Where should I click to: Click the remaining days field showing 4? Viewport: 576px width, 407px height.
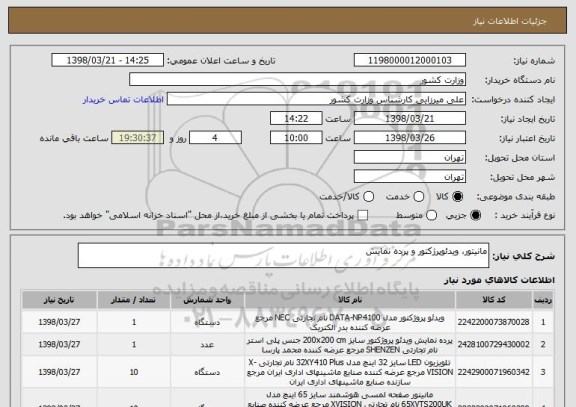click(x=215, y=138)
